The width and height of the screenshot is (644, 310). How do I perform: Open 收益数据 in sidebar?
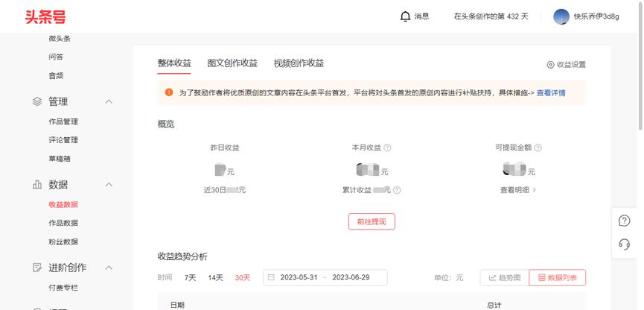pyautogui.click(x=63, y=204)
